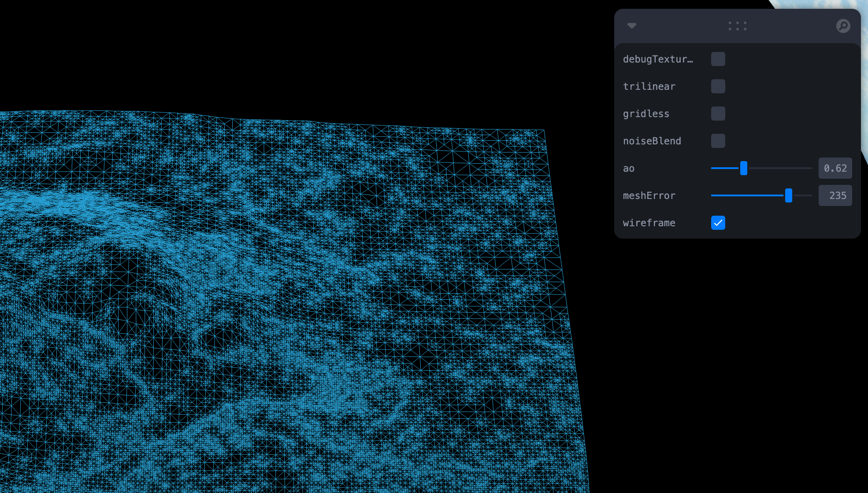
Task: Collapse the control panel with arrow
Action: pos(631,26)
